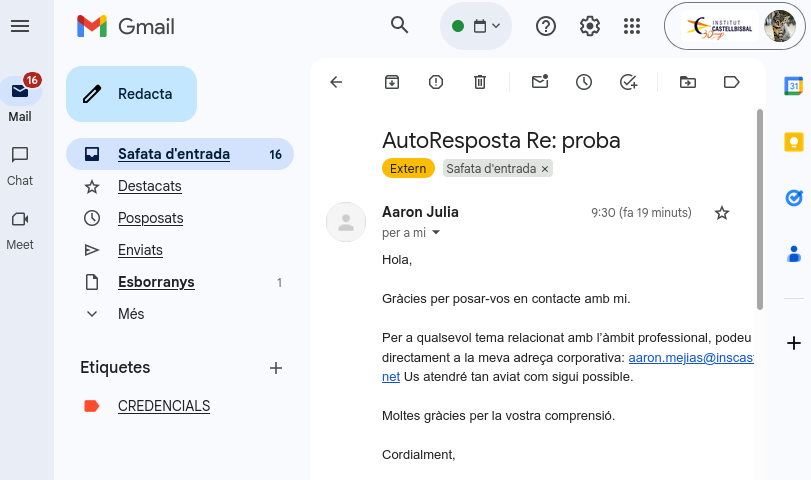Delete the email using the trash icon

480,82
